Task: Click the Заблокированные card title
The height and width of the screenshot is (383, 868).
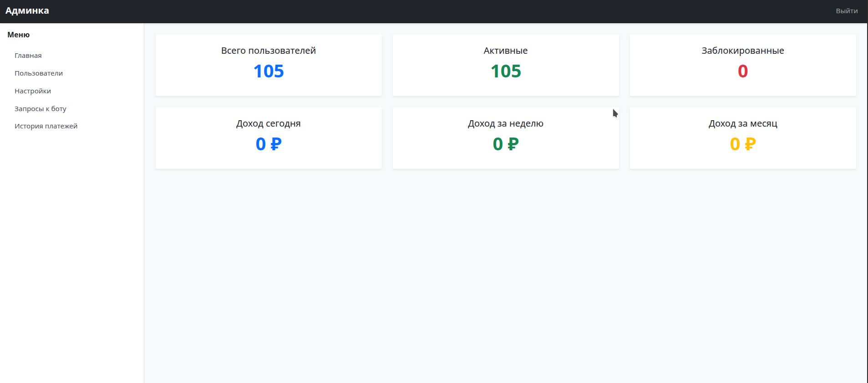Action: 743,51
